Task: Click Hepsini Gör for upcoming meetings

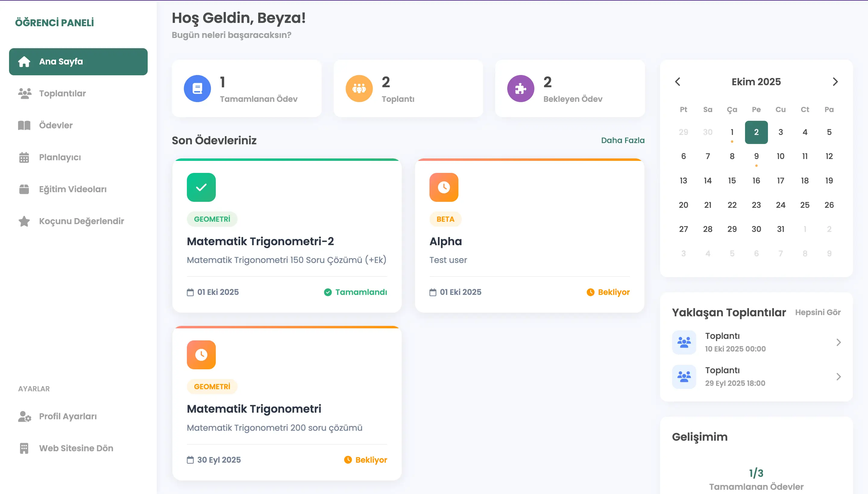Action: pos(817,312)
